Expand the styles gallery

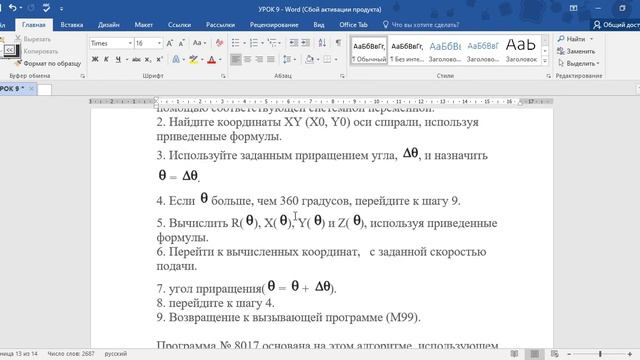tap(545, 61)
